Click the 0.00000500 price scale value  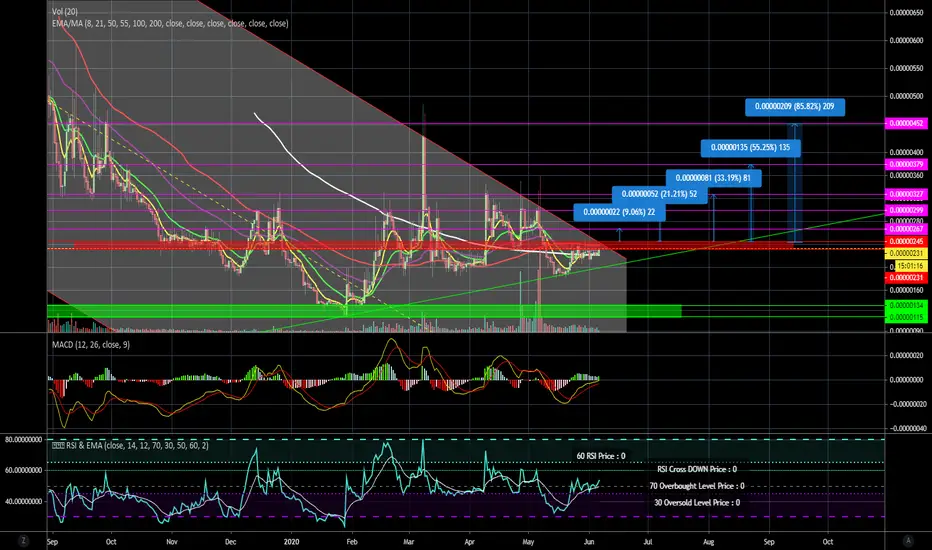click(906, 96)
